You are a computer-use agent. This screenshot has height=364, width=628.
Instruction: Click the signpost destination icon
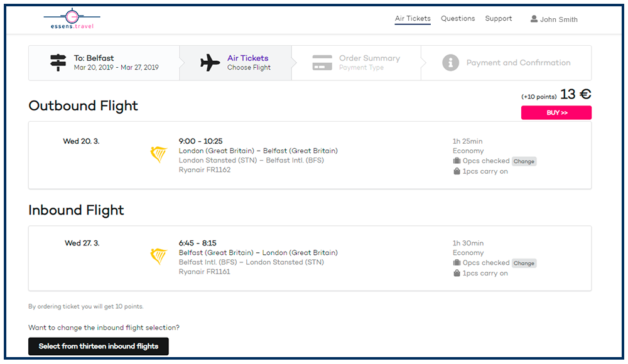[58, 63]
